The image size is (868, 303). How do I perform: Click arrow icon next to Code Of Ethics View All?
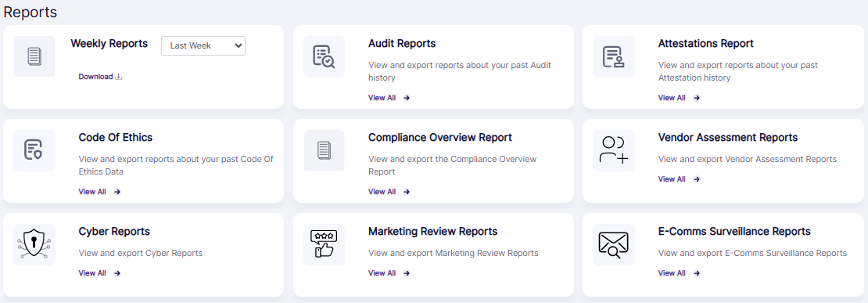click(x=117, y=192)
